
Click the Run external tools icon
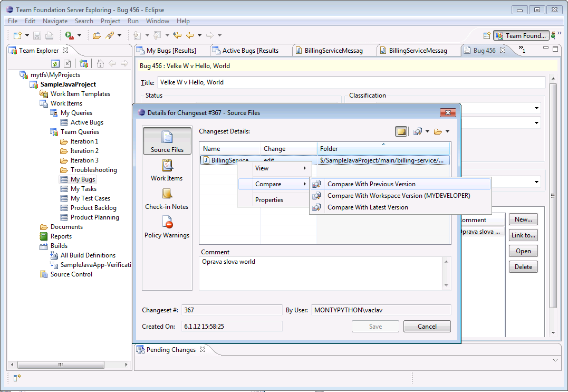pos(69,35)
